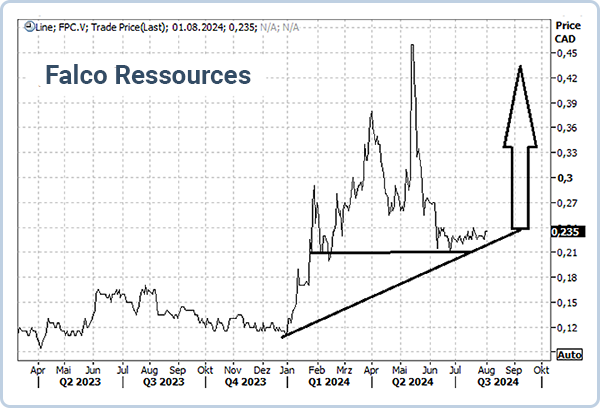Click the 'Mai' label under Q2 2024

[399, 370]
